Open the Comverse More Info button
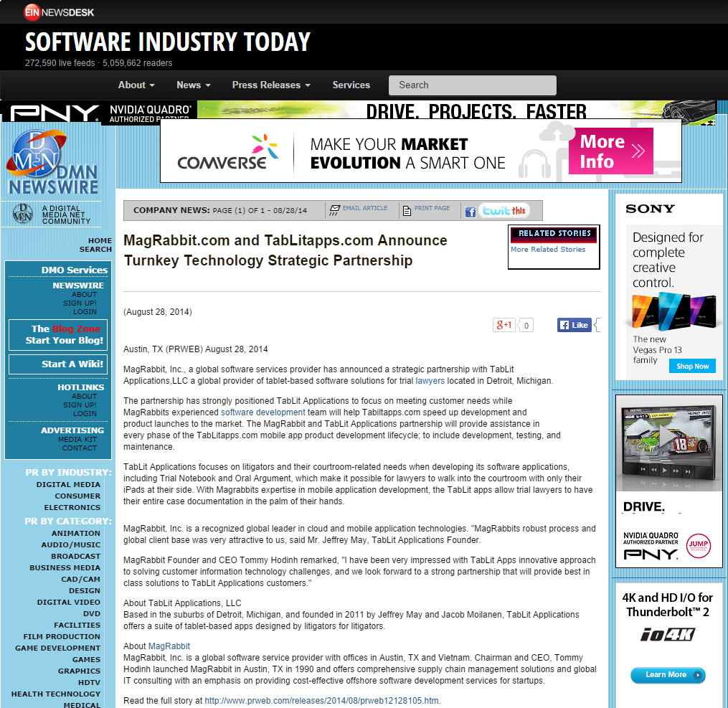The height and width of the screenshot is (708, 728). click(610, 151)
